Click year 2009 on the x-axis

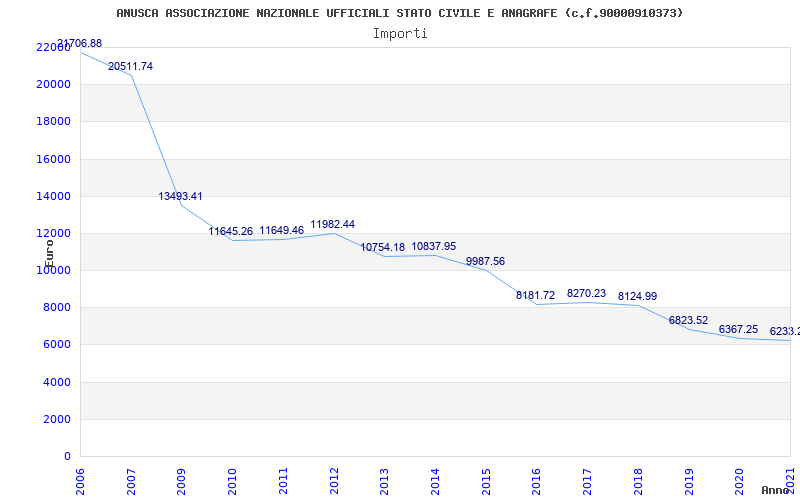(182, 478)
